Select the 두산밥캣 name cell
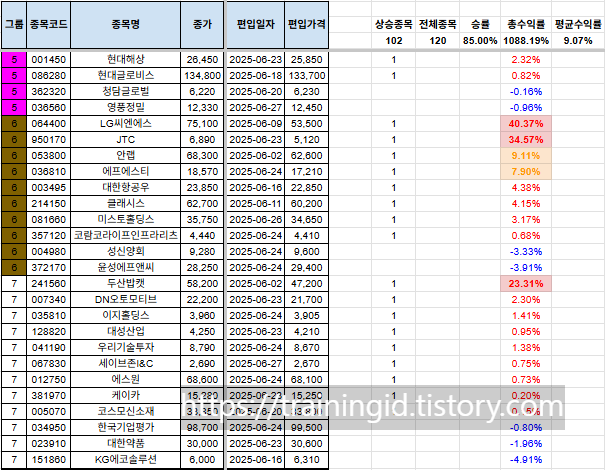605x470 pixels. tap(125, 284)
